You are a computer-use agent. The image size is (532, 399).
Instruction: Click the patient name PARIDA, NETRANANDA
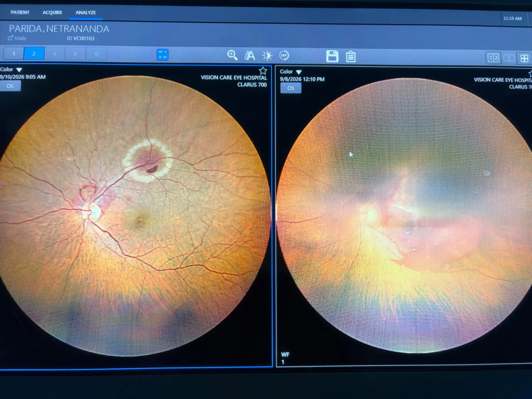tap(59, 29)
